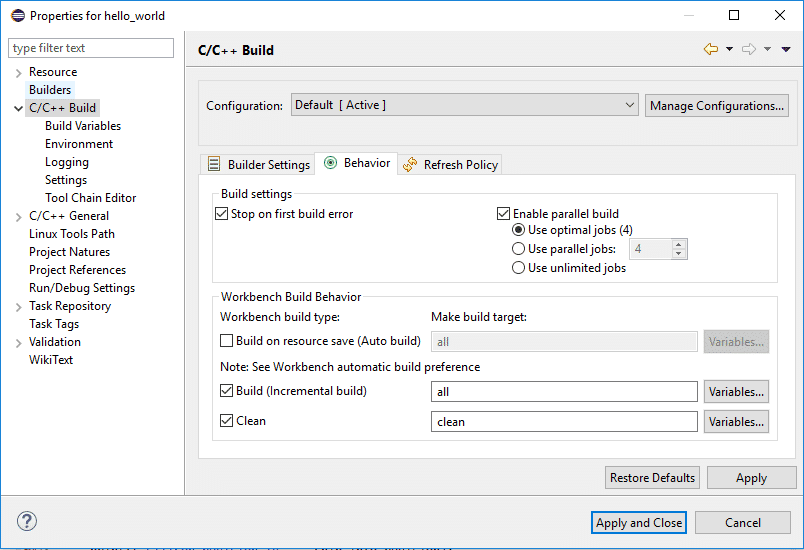Open the Environment properties page
Screen dimensions: 804x550
click(79, 144)
